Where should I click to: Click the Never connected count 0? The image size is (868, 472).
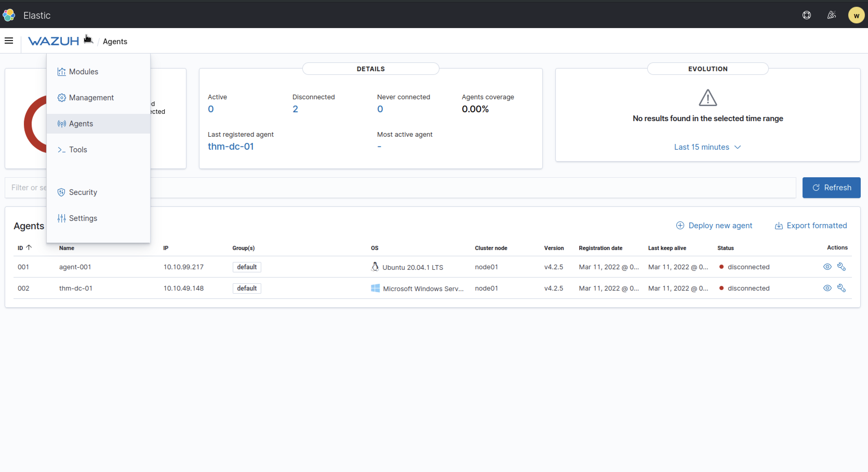(380, 109)
